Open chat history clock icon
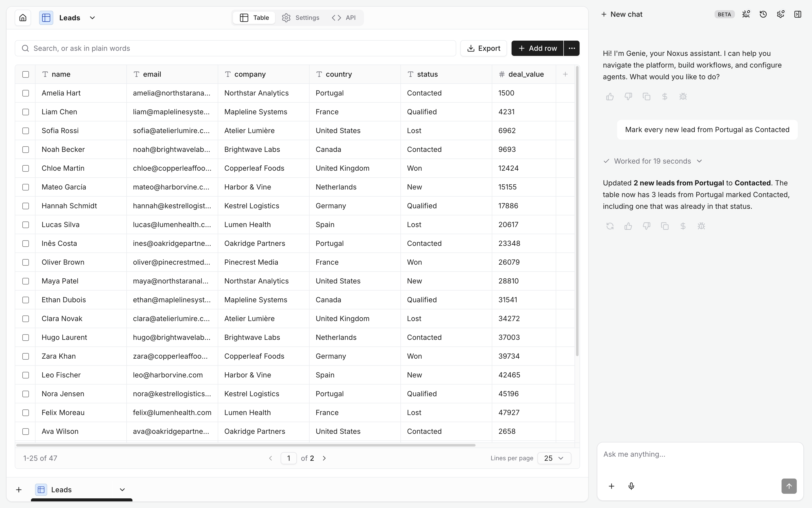812x508 pixels. [763, 14]
